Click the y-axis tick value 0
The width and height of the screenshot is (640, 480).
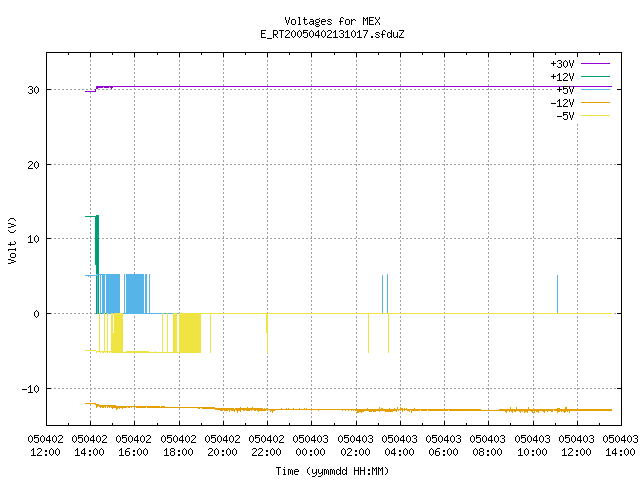tap(37, 314)
